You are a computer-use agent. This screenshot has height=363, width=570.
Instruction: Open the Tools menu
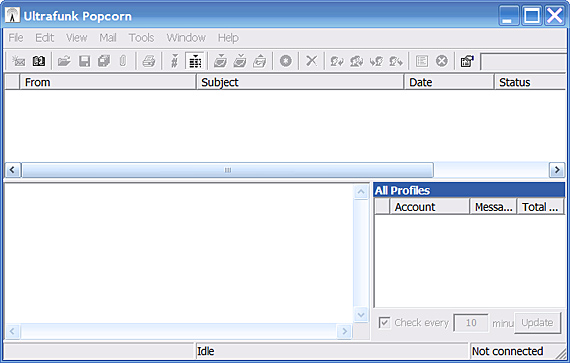(141, 38)
